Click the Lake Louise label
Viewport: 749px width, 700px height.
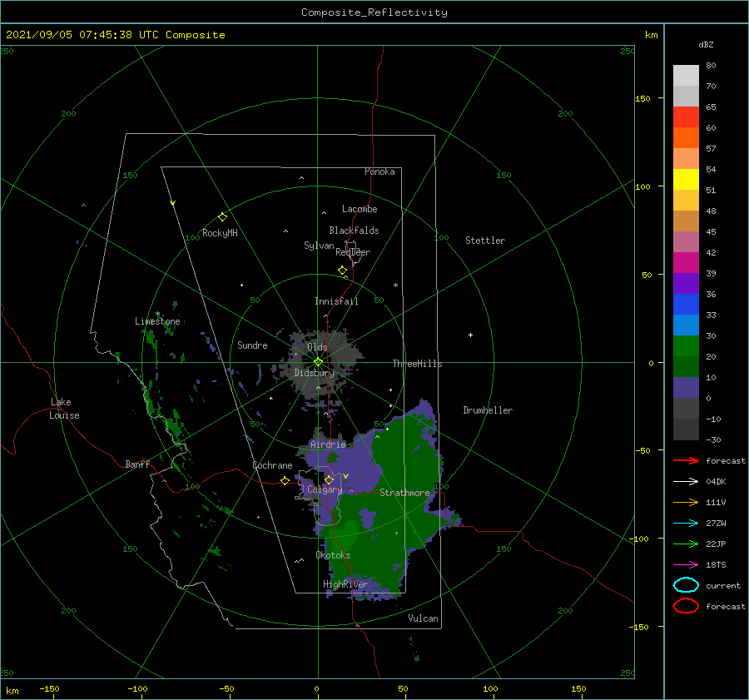coord(64,409)
